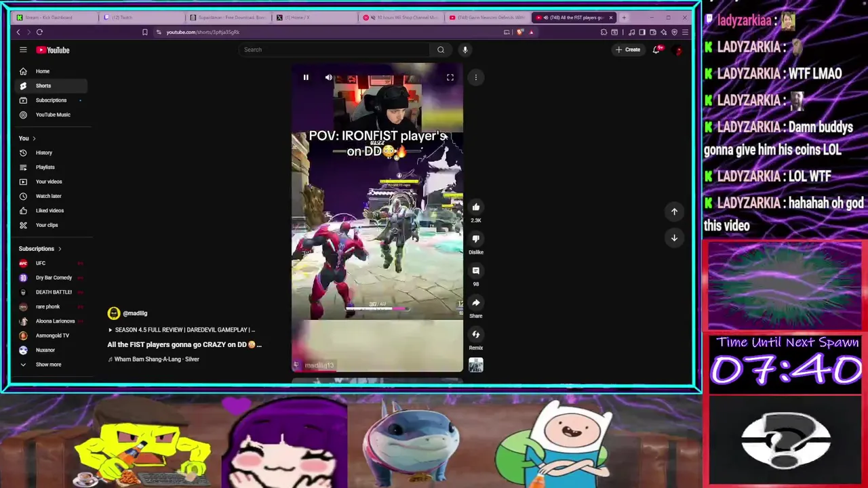Open the 98 comments panel
The width and height of the screenshot is (868, 488).
[476, 270]
